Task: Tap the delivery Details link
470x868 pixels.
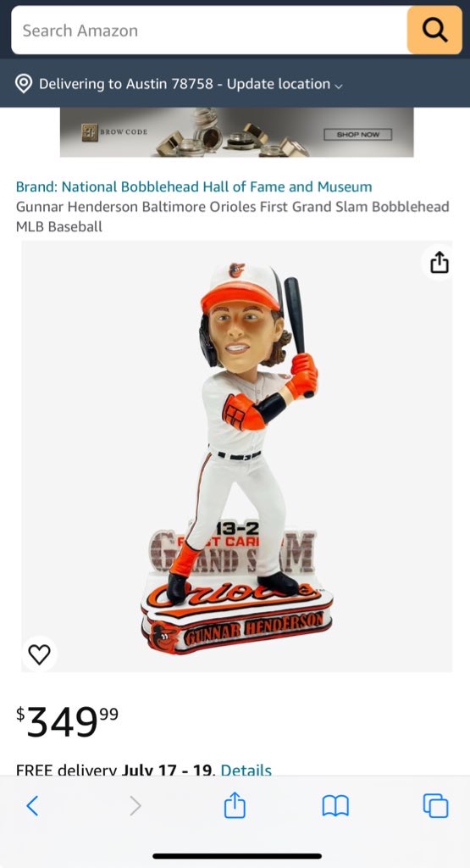Action: (246, 770)
